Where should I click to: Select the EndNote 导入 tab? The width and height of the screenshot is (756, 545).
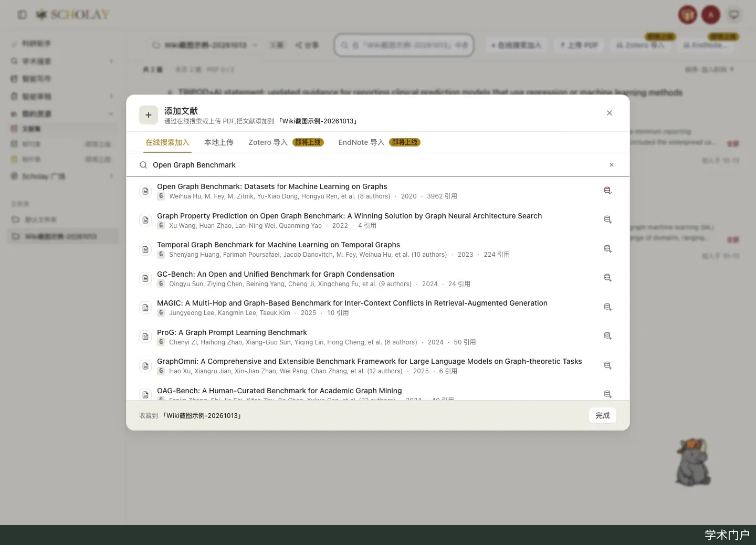click(380, 142)
